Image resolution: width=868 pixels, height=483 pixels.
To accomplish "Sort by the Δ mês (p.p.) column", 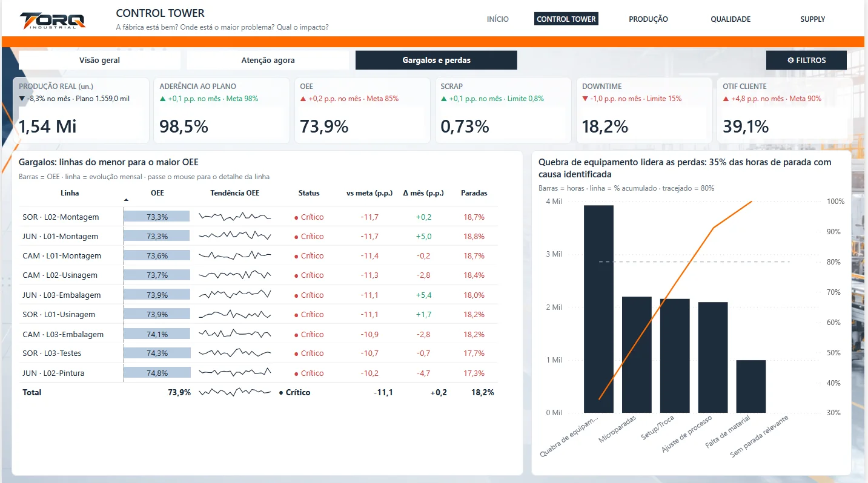I will click(x=423, y=193).
